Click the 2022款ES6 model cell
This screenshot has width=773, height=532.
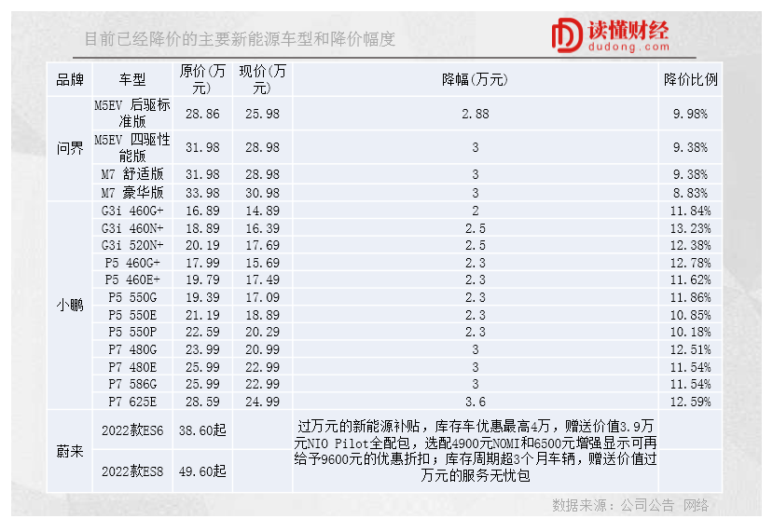pos(132,430)
